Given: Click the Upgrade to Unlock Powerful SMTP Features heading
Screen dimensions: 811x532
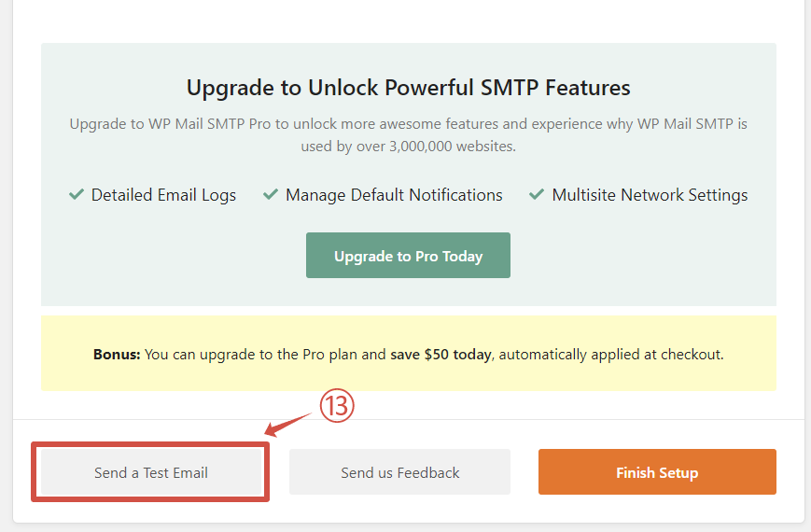Looking at the screenshot, I should tap(409, 88).
